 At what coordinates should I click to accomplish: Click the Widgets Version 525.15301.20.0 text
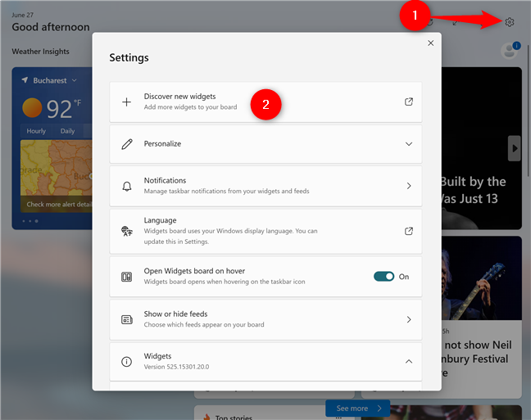176,367
